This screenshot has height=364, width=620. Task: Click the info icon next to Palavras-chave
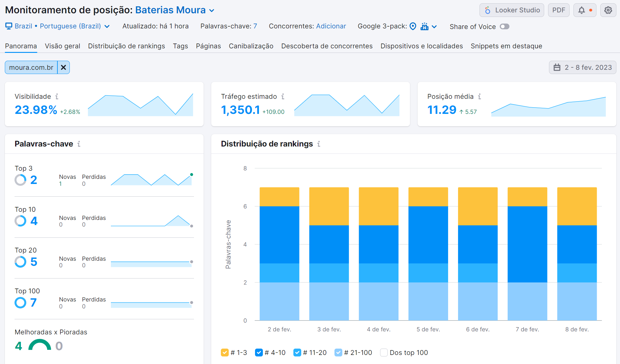(x=79, y=144)
